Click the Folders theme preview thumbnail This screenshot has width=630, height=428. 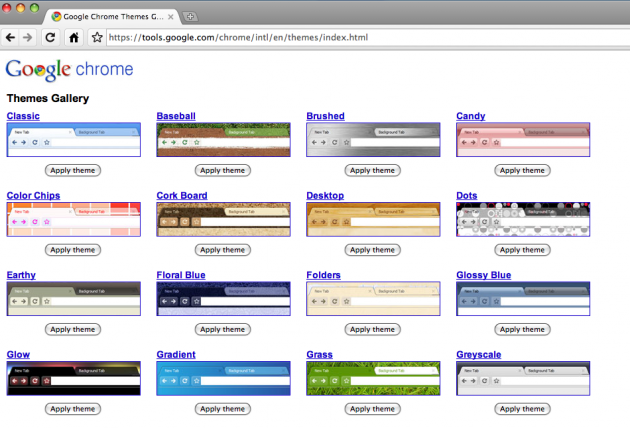pyautogui.click(x=373, y=299)
